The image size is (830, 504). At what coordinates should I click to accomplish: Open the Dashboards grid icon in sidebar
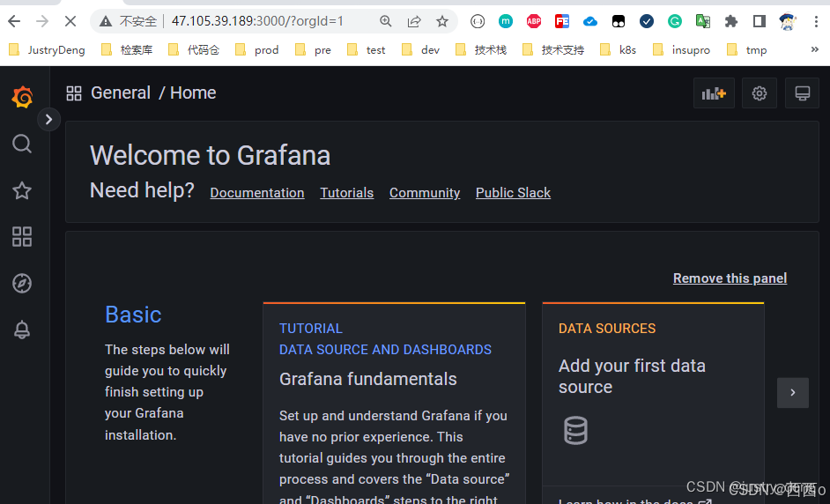pyautogui.click(x=22, y=237)
